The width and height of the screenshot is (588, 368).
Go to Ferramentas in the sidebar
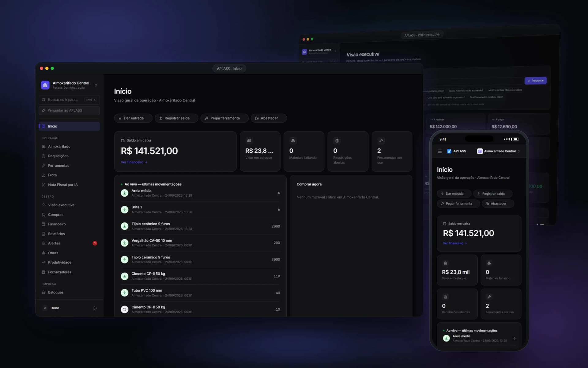click(69, 166)
